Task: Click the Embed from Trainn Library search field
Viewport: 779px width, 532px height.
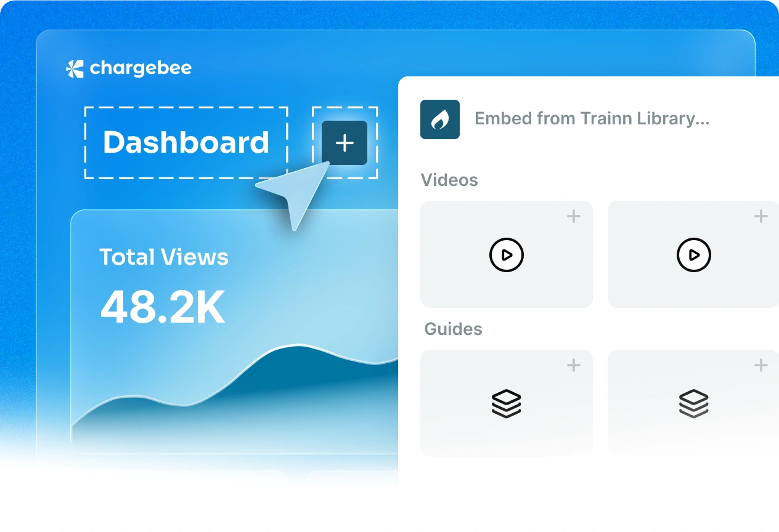Action: click(592, 119)
